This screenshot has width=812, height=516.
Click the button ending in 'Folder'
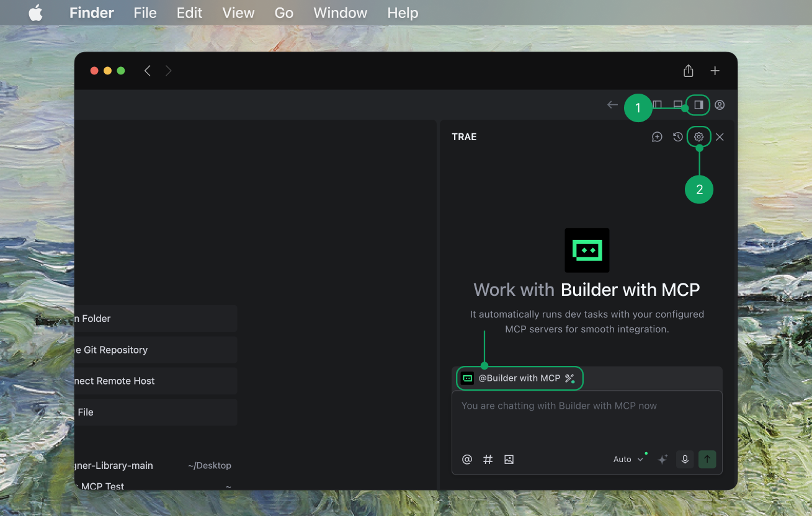point(155,319)
